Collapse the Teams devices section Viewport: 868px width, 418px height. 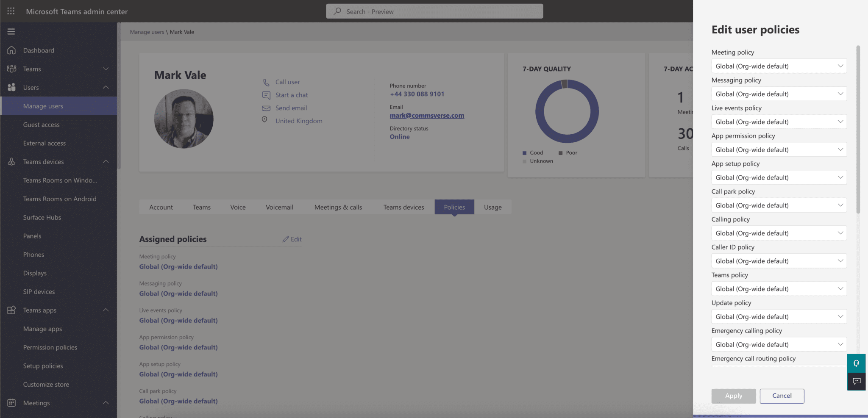point(106,161)
